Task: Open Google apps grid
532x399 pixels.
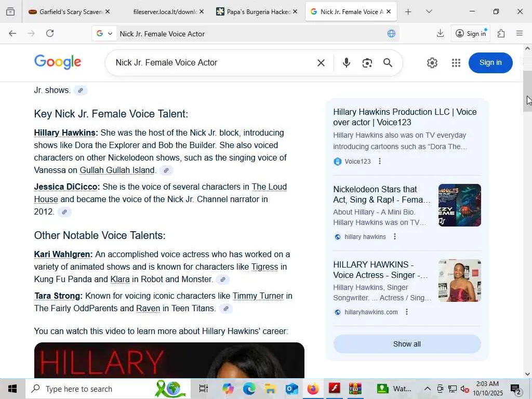Action: (456, 63)
